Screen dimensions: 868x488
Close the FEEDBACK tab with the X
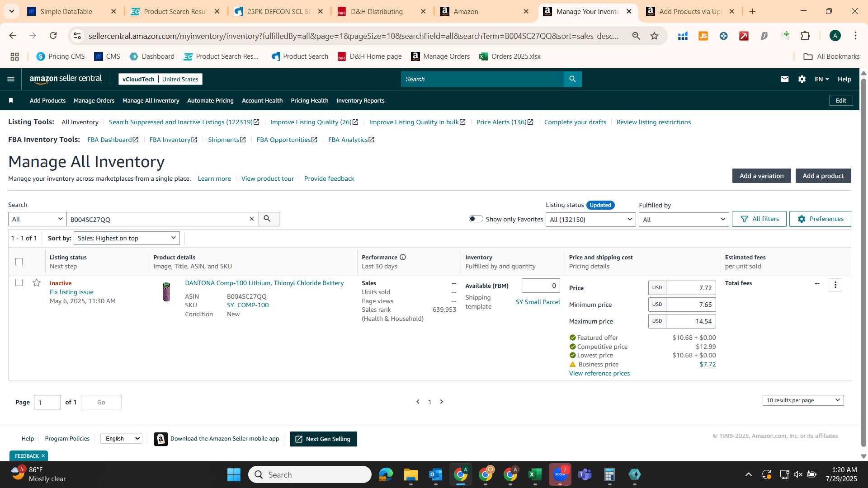point(43,455)
